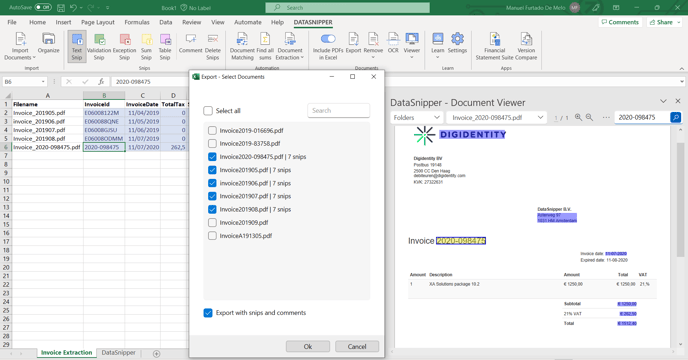Zoom out on the document viewer
This screenshot has height=360, width=688.
pyautogui.click(x=589, y=117)
